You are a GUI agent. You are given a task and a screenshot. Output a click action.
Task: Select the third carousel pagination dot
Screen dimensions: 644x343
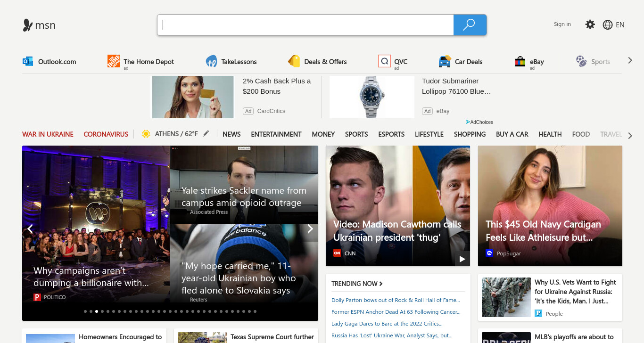click(x=97, y=311)
